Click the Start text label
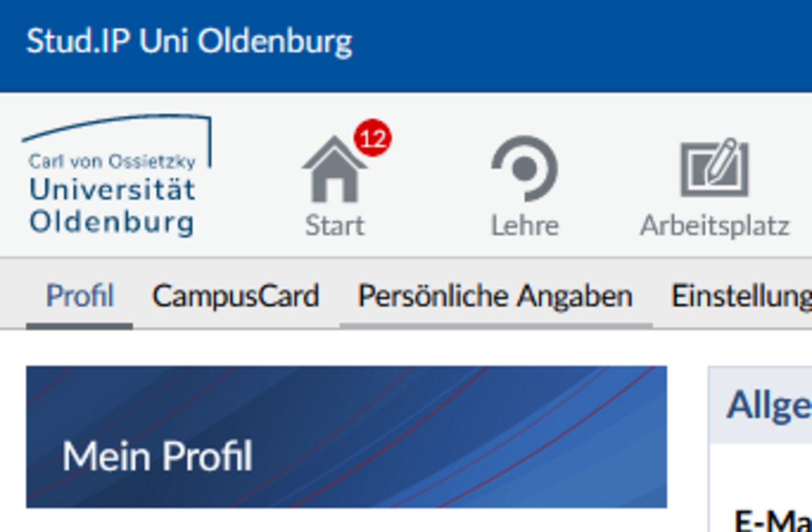812x532 pixels. 334,225
